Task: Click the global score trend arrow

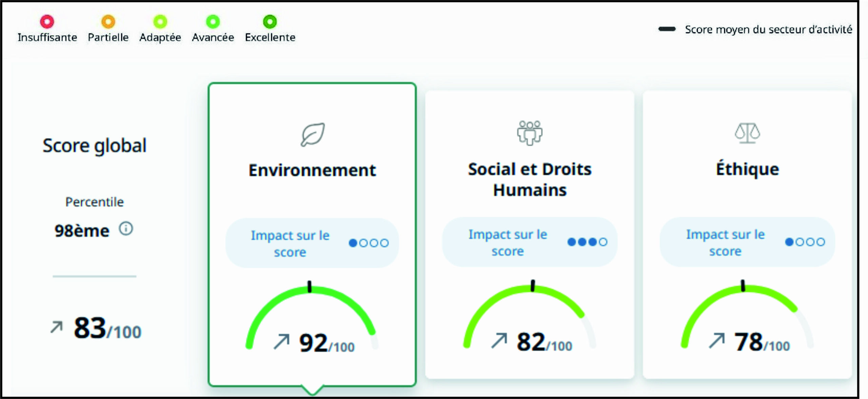Action: pos(57,327)
